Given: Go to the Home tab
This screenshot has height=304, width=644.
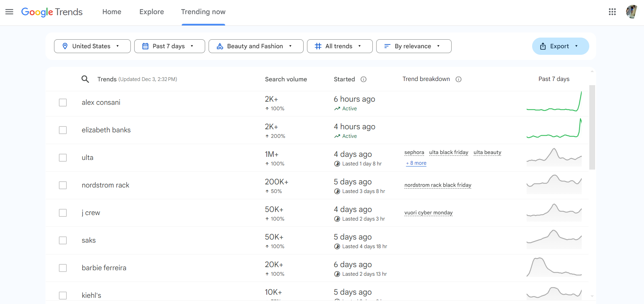Looking at the screenshot, I should 112,12.
